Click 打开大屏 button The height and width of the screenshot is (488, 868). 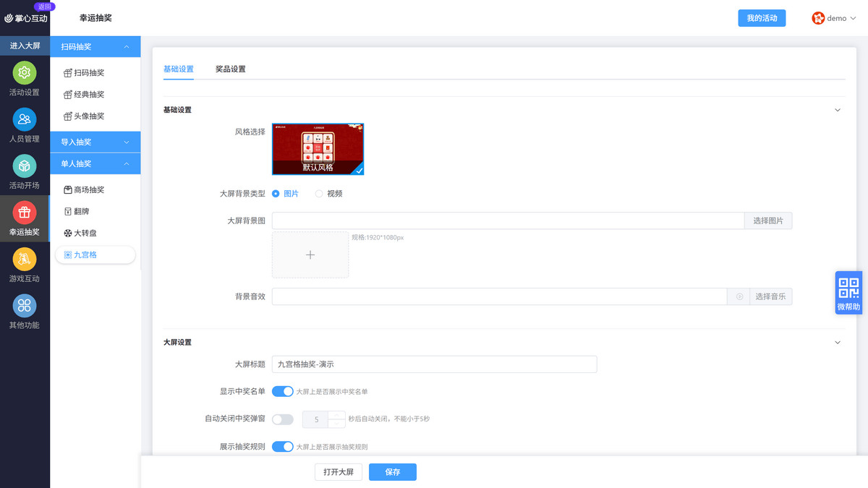[339, 472]
